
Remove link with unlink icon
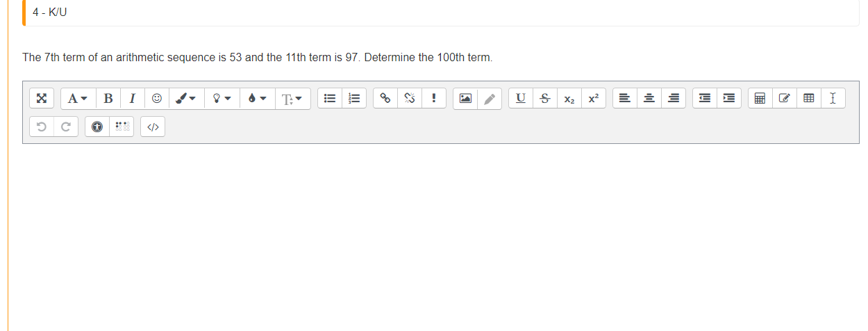[x=410, y=99]
